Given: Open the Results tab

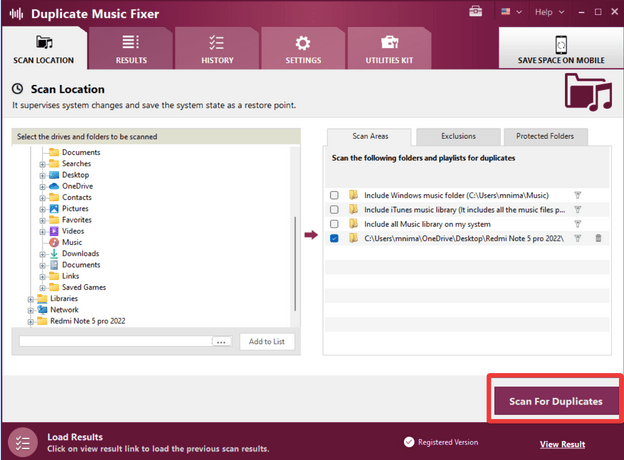Looking at the screenshot, I should coord(131,49).
